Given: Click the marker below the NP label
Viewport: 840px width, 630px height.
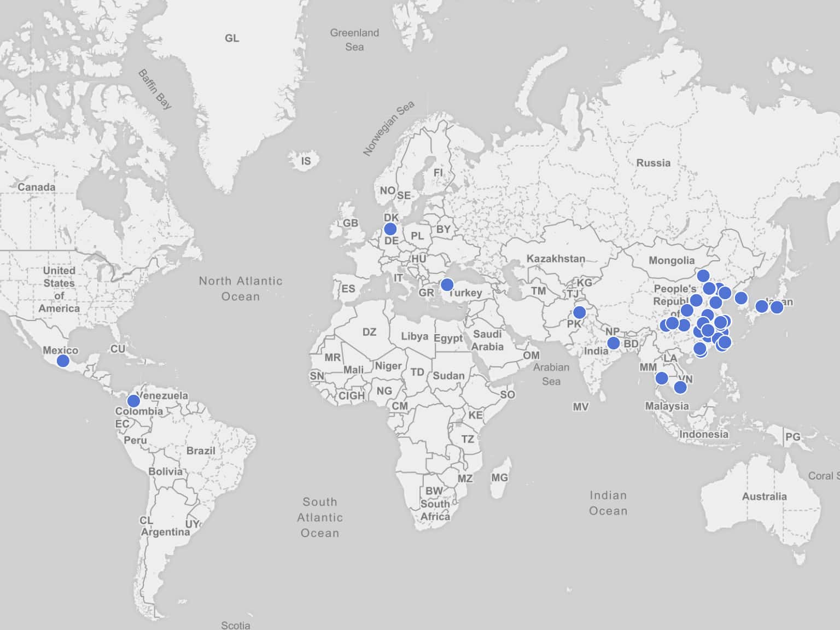Looking at the screenshot, I should [614, 343].
